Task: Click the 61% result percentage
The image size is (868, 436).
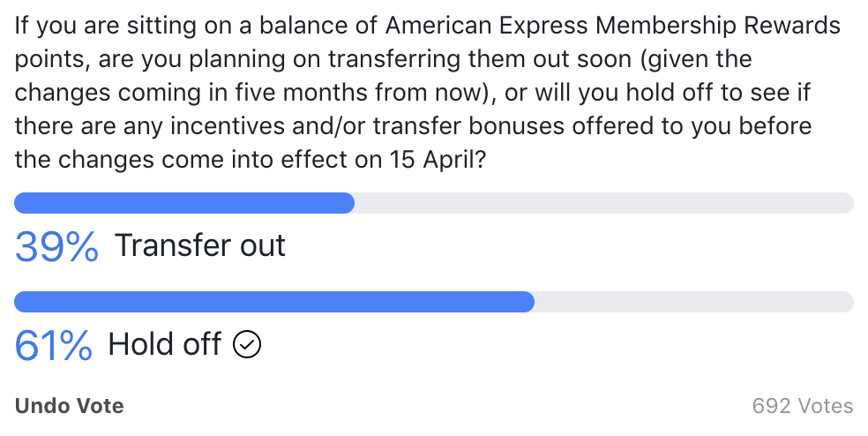Action: 53,345
